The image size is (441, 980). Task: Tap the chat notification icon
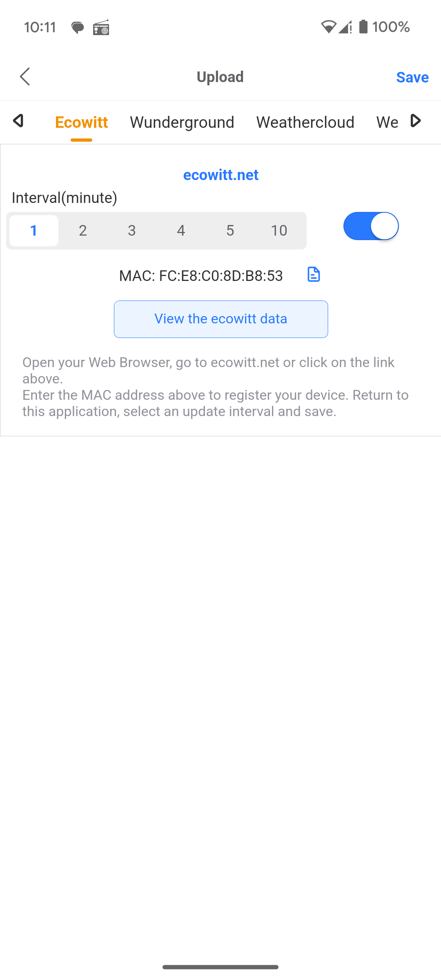pyautogui.click(x=78, y=28)
